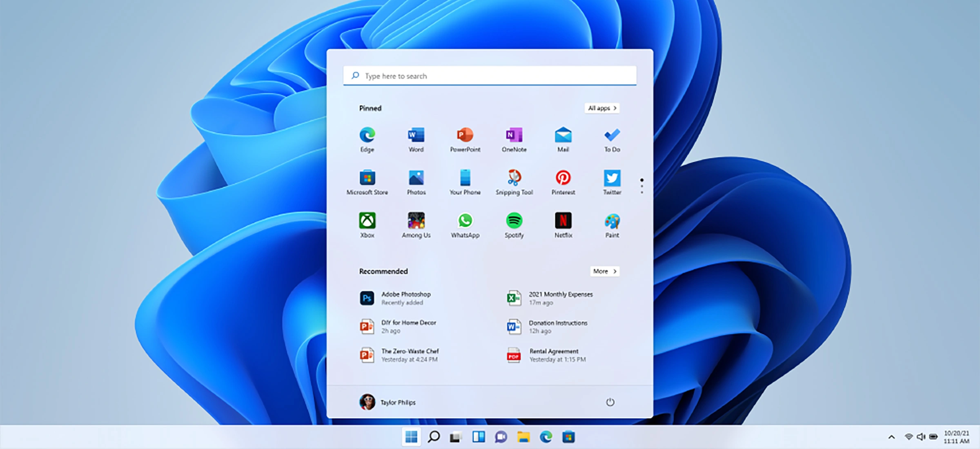Open the date and time clock

point(956,437)
